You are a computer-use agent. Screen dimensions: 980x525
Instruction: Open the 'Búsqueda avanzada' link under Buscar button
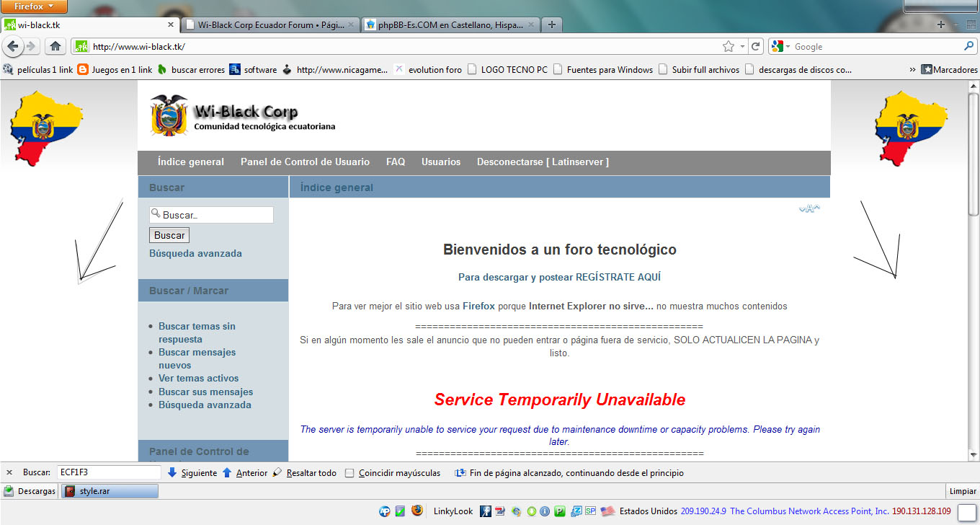coord(195,254)
